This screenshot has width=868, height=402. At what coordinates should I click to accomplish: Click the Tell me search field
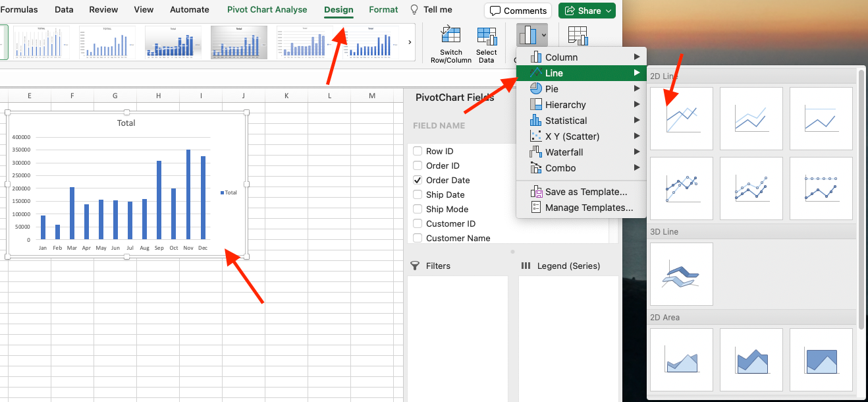[x=437, y=10]
